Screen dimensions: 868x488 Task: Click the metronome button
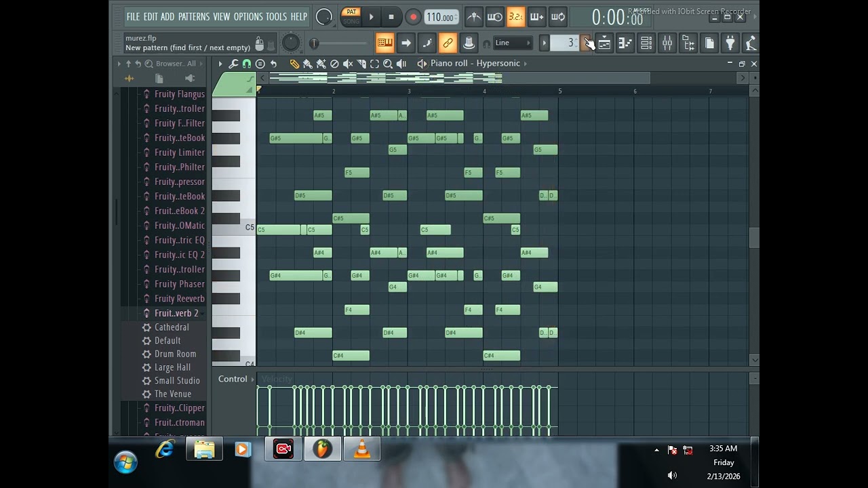pos(474,17)
